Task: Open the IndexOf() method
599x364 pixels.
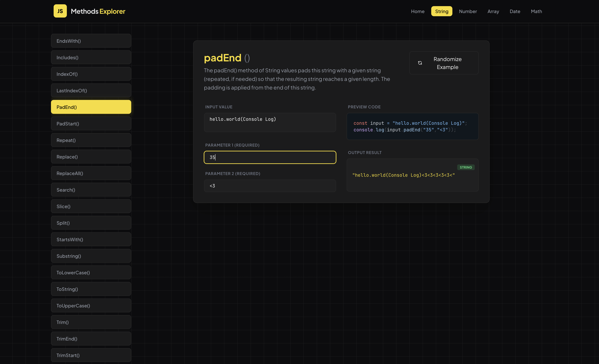Action: click(x=91, y=74)
